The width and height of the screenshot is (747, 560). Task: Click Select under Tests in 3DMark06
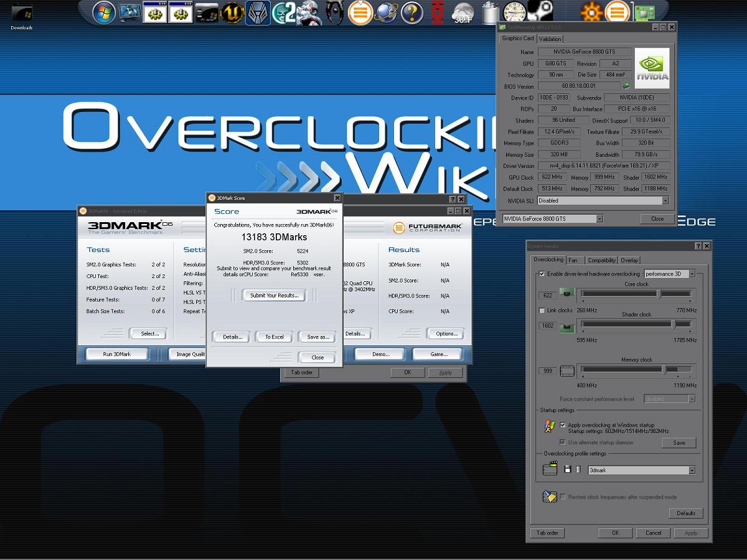149,334
